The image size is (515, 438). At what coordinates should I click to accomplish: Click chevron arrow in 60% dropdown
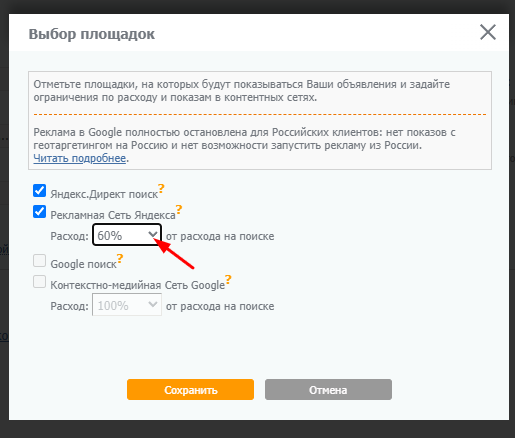(153, 234)
